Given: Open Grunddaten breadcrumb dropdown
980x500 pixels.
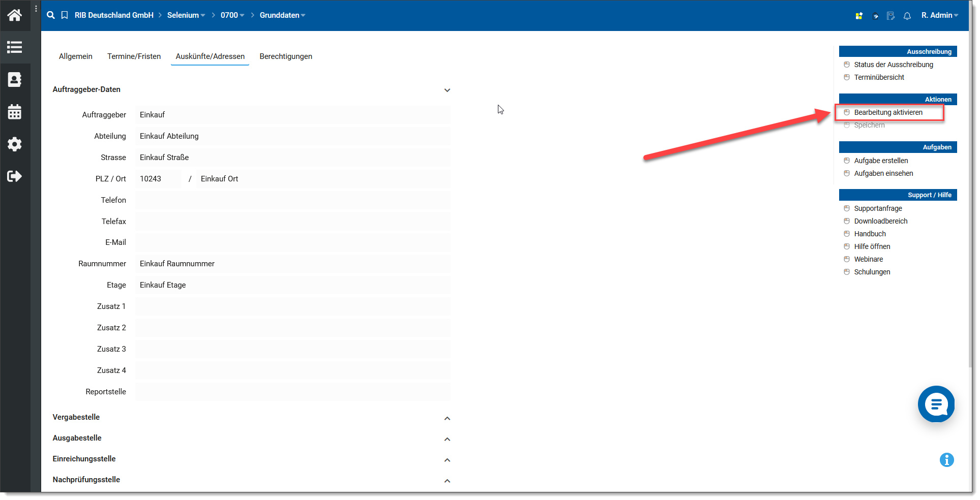Looking at the screenshot, I should point(283,15).
